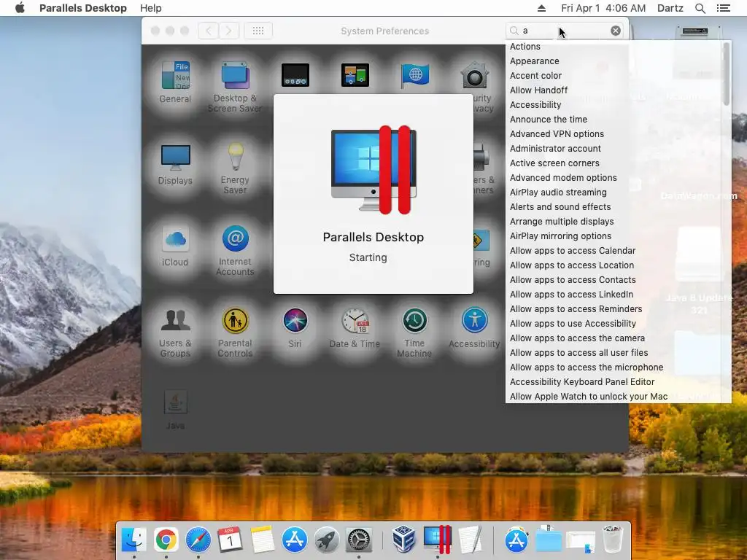Open the Trash in the Dock

click(x=613, y=540)
